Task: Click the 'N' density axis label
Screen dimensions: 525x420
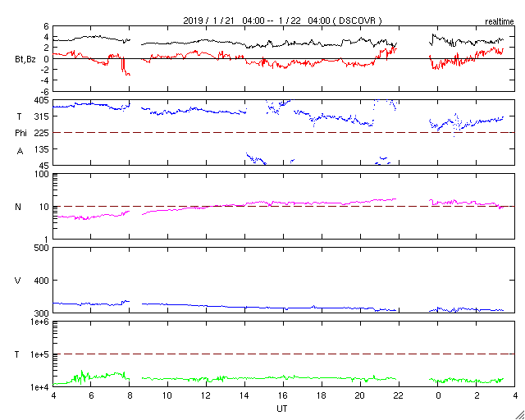Action: [18, 207]
